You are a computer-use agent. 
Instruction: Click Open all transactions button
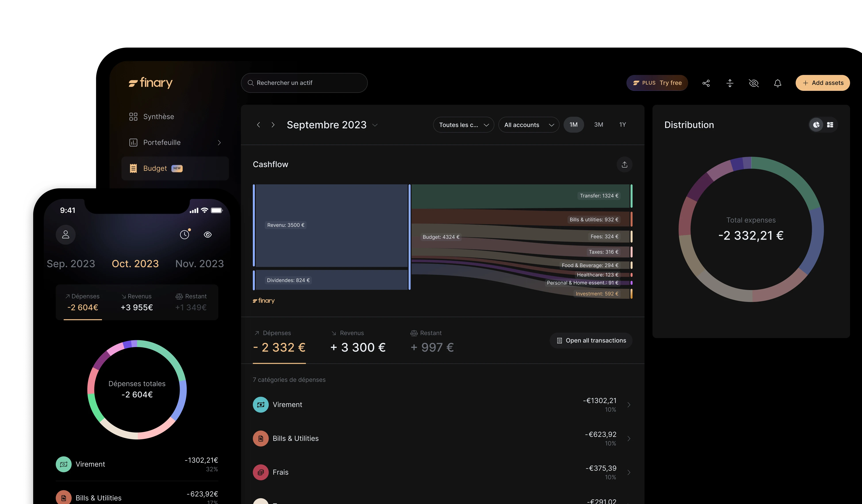point(591,341)
